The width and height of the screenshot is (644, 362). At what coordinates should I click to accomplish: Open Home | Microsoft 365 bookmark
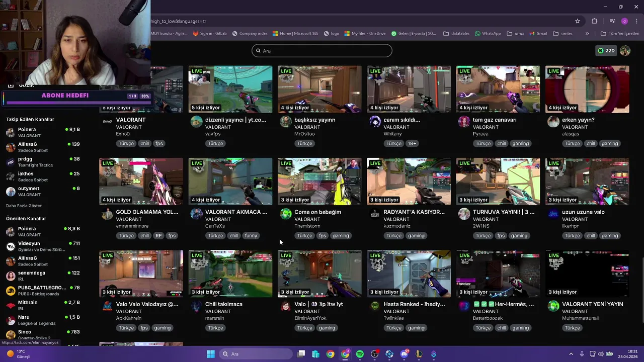(x=295, y=34)
